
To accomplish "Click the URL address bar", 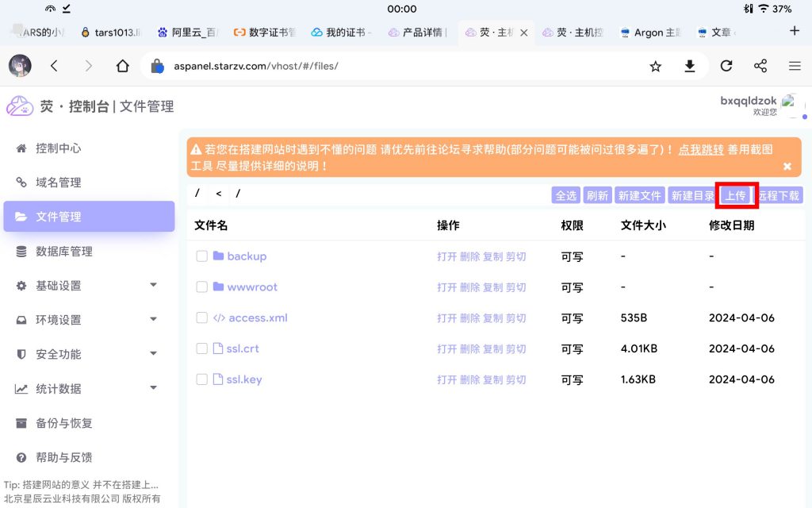I will tap(396, 66).
